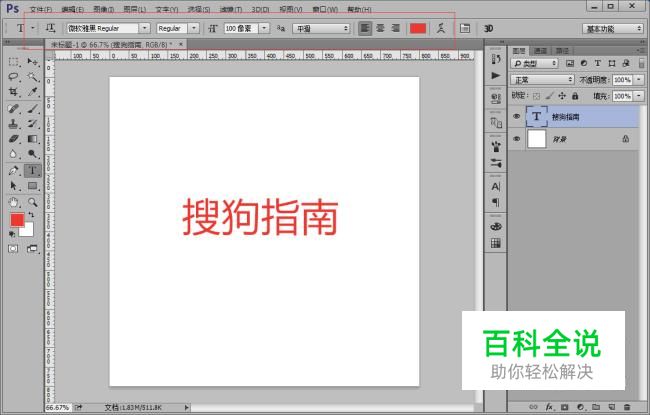The height and width of the screenshot is (415, 650).
Task: Switch to the 路径 paths tab
Action: (x=562, y=51)
